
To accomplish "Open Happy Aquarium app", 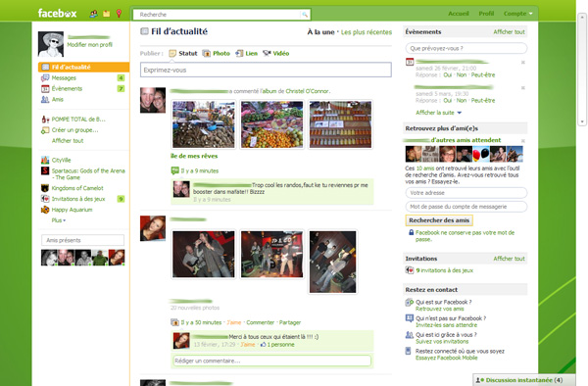I will point(72,210).
